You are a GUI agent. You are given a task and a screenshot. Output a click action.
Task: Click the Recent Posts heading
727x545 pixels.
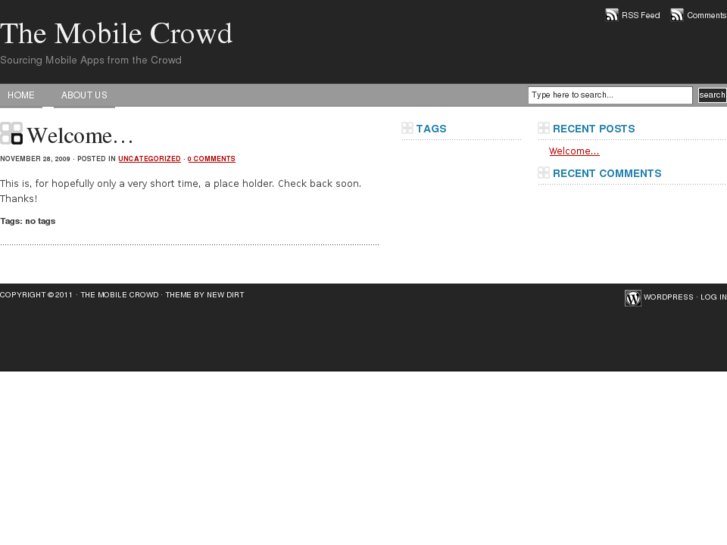[x=594, y=128]
